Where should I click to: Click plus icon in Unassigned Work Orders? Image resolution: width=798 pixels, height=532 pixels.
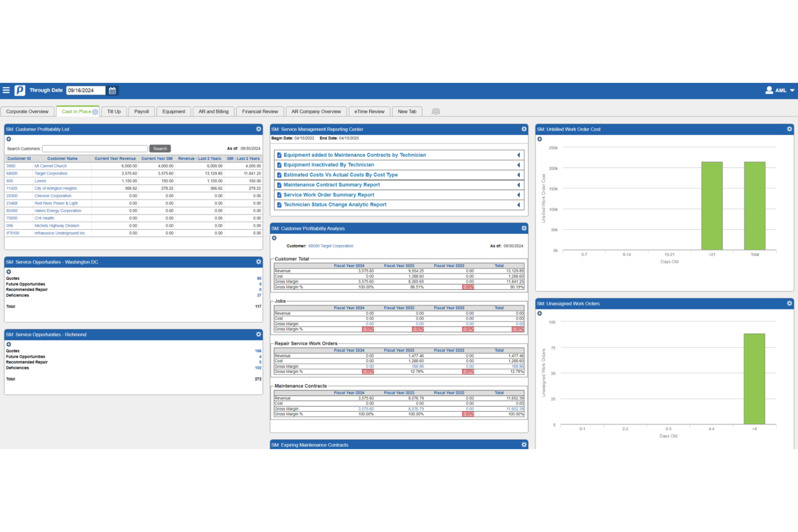click(x=540, y=314)
